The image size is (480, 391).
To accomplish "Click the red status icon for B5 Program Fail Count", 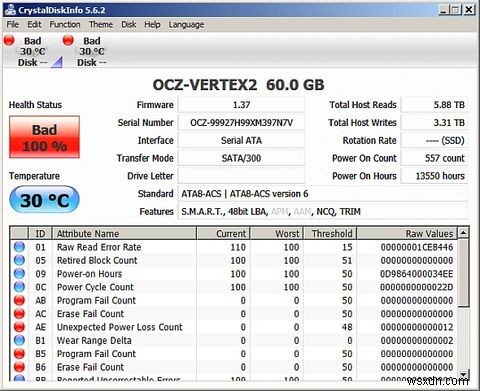I will tap(19, 354).
